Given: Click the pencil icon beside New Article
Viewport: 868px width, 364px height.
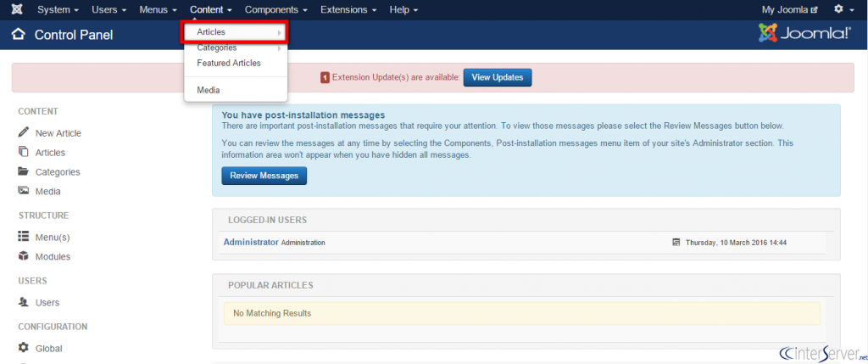Looking at the screenshot, I should (23, 132).
